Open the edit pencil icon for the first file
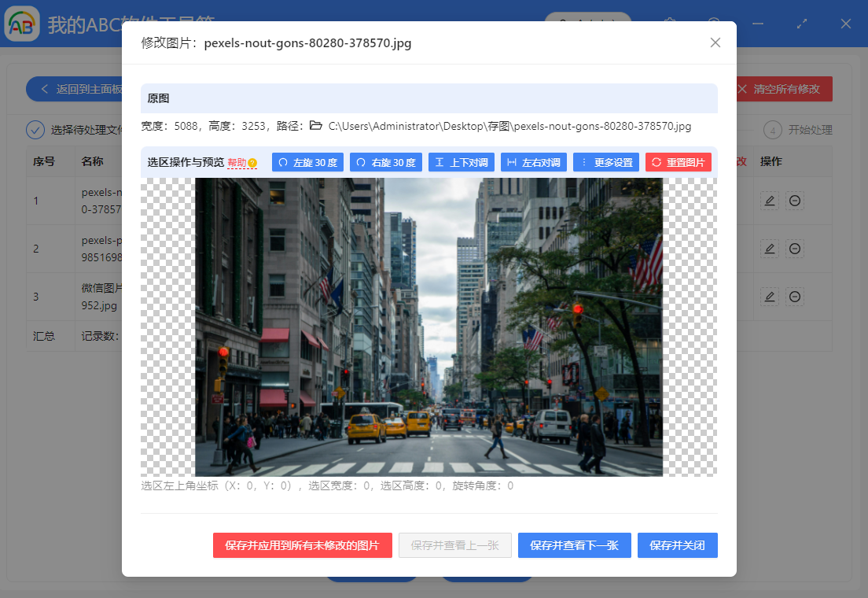 click(x=769, y=201)
